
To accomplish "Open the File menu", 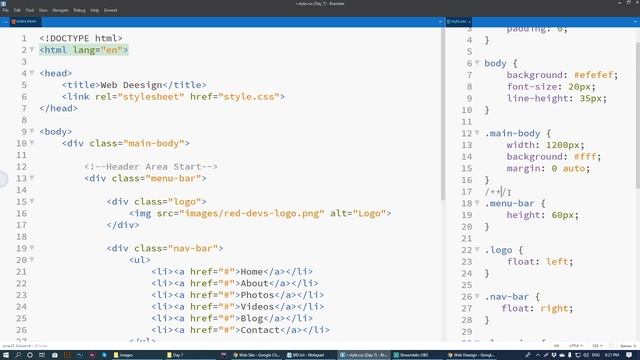I will coord(6,10).
